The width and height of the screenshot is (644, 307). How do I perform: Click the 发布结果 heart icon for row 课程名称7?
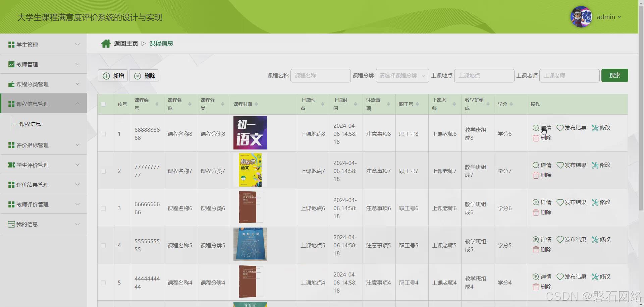click(x=560, y=165)
